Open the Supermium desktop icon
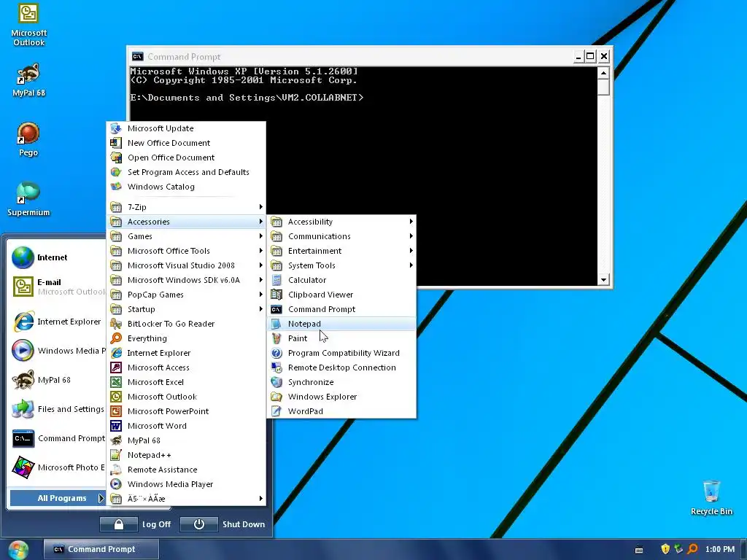The image size is (747, 560). [28, 198]
